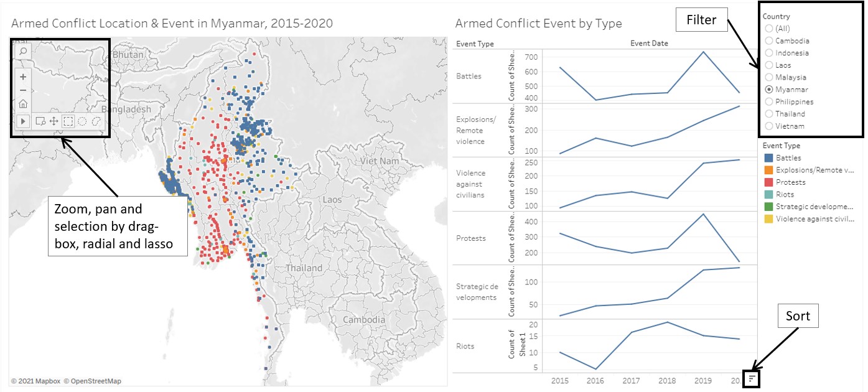Select Cambodia in the Country filter
The image size is (868, 392).
click(768, 40)
